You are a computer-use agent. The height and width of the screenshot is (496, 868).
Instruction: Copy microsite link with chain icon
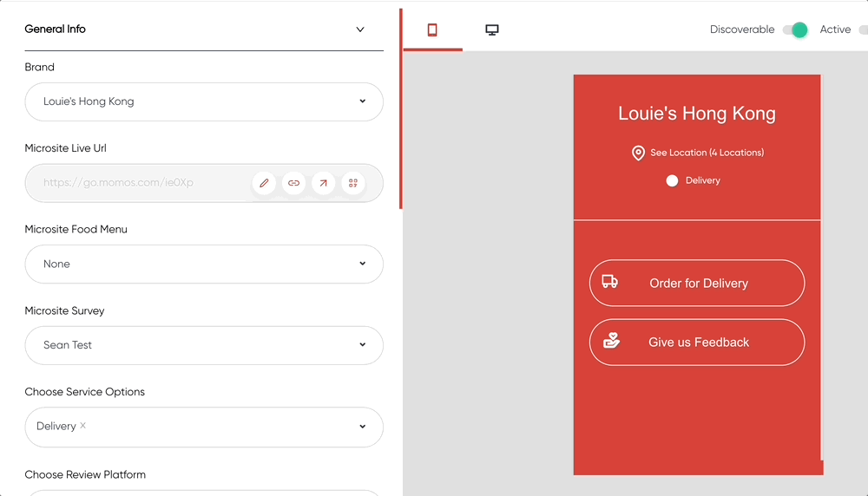(x=294, y=183)
